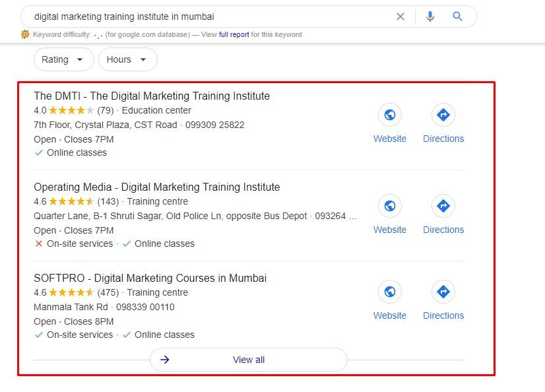The image size is (545, 392).
Task: Submit search with the magnifying glass icon
Action: click(457, 16)
